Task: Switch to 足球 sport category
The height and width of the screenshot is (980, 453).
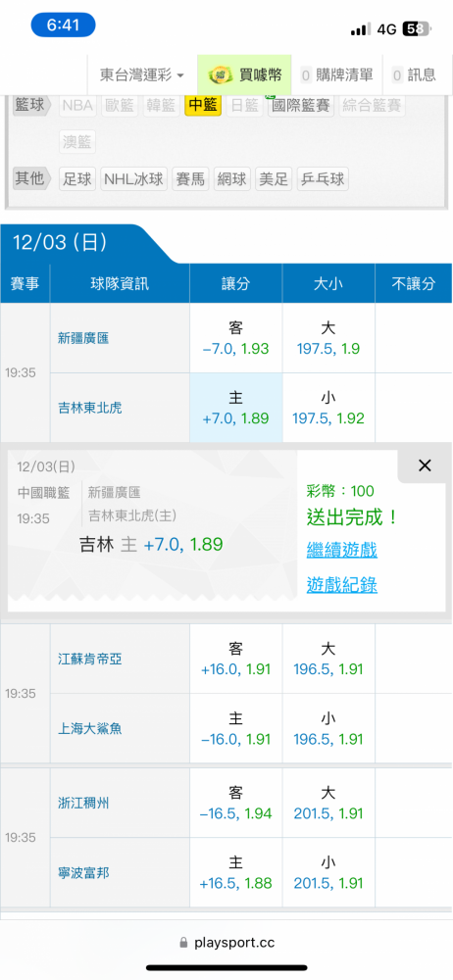Action: click(x=76, y=179)
